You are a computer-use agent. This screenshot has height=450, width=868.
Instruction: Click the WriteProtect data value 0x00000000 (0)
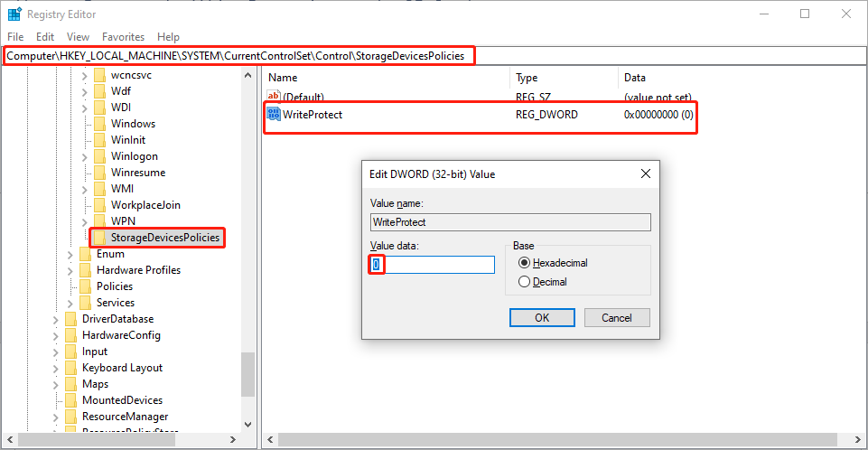tap(658, 115)
